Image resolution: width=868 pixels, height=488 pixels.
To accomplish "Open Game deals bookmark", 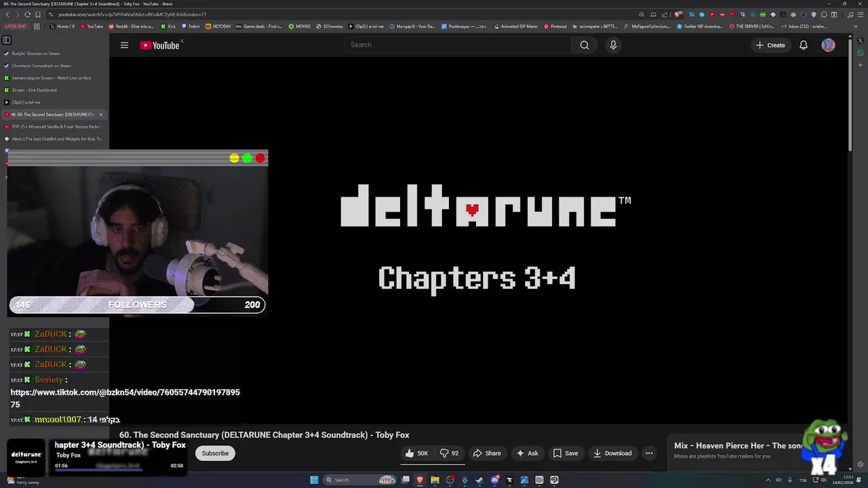I will coord(259,26).
